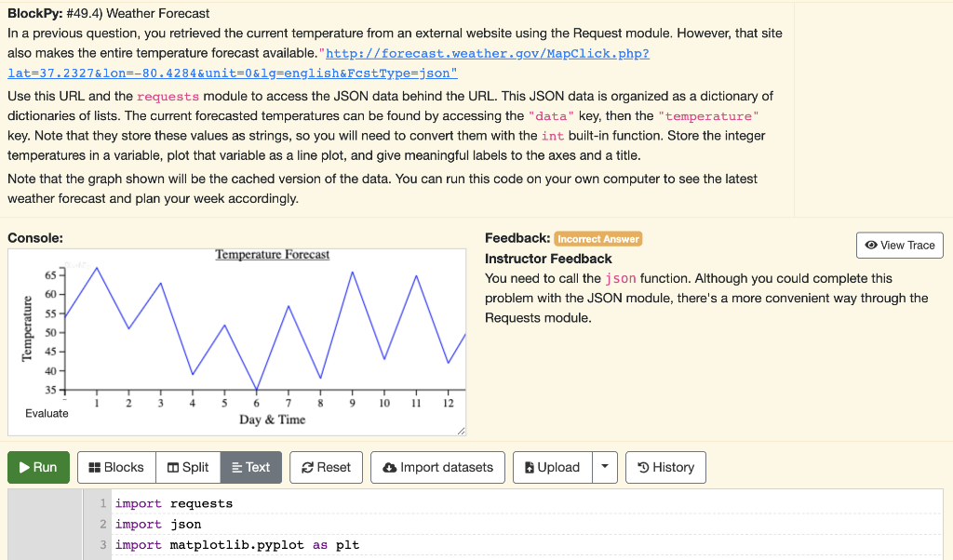953x560 pixels.
Task: Click the View Trace button
Action: click(x=899, y=245)
